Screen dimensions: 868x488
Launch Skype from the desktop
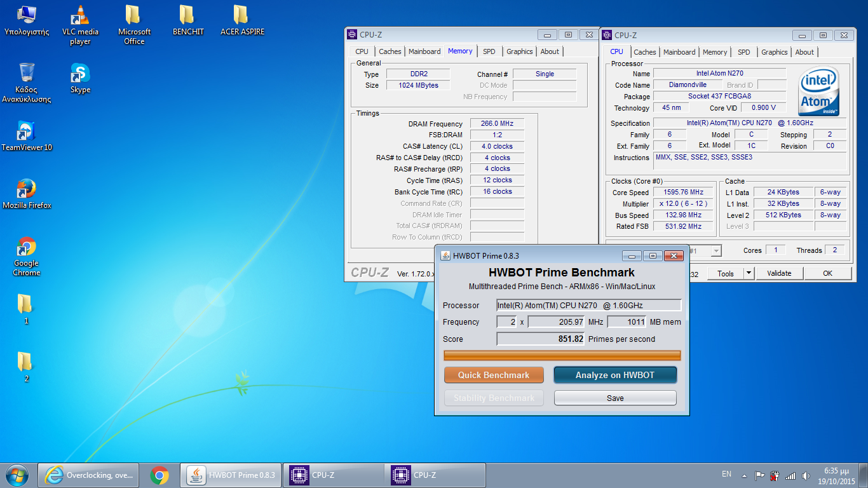80,78
